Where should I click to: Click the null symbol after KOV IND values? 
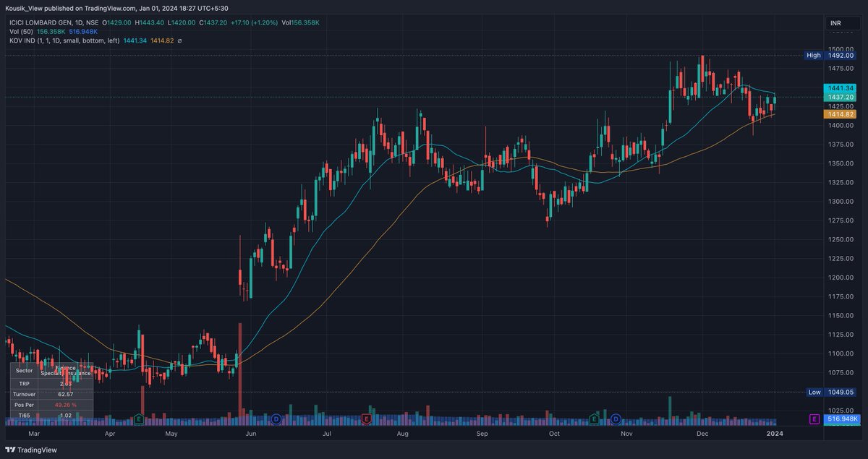point(179,40)
